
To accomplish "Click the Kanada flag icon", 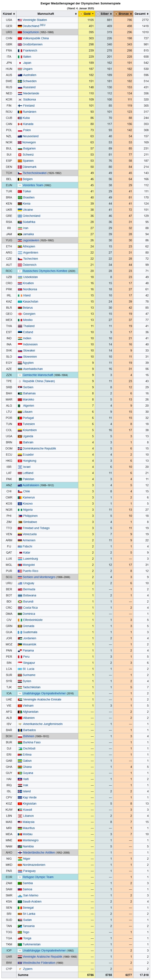I will click(20, 124).
